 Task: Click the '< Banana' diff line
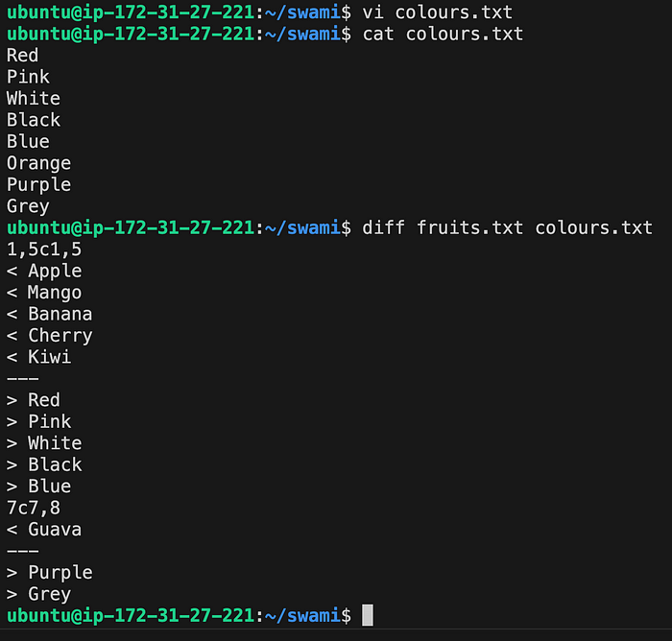coord(49,314)
